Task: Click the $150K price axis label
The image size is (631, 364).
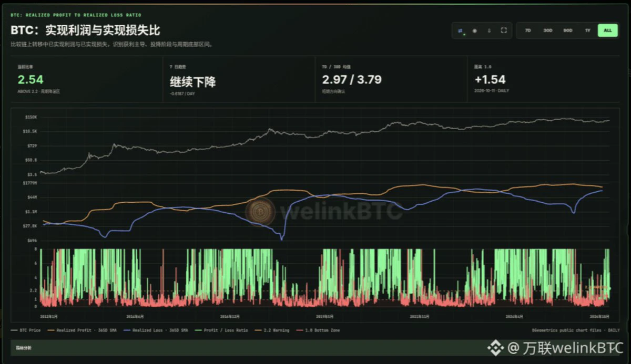Action: 30,117
